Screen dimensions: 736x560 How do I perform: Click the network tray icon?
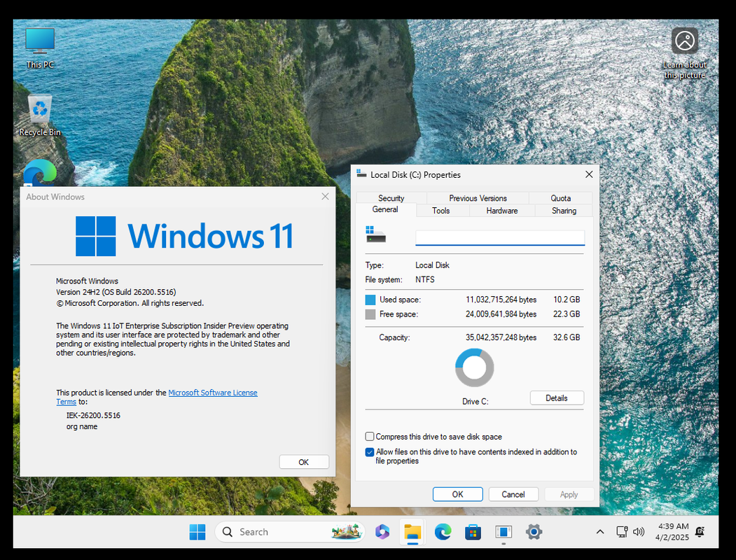(622, 532)
